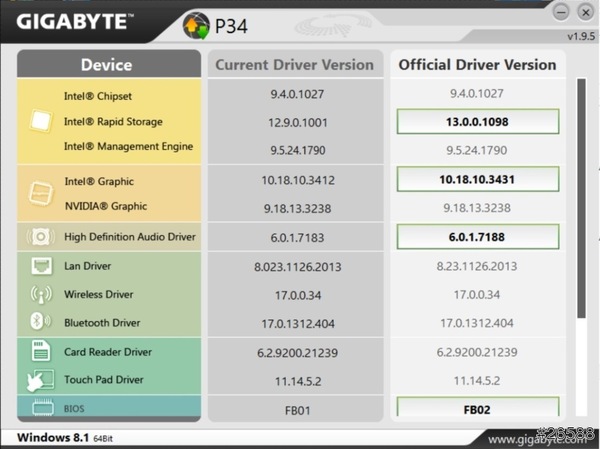Viewport: 600px width, 449px height.
Task: Update audio driver to version 6.0.1.7188
Action: click(476, 237)
